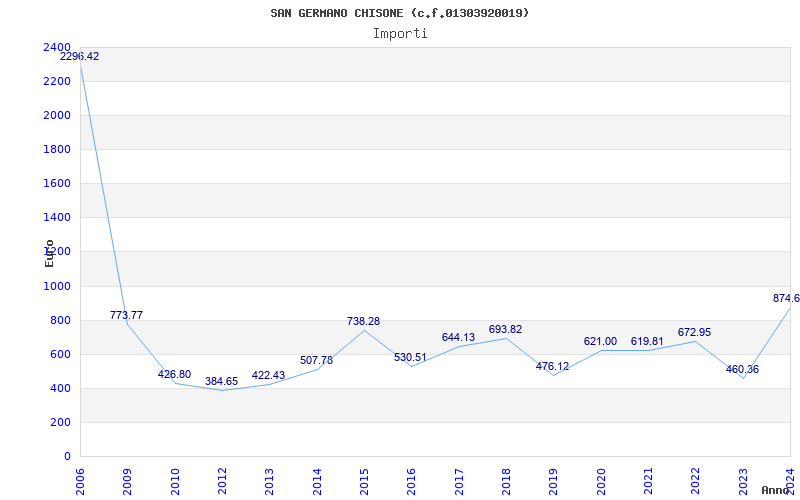
Task: Click the 874.6 value label
Action: tap(786, 298)
